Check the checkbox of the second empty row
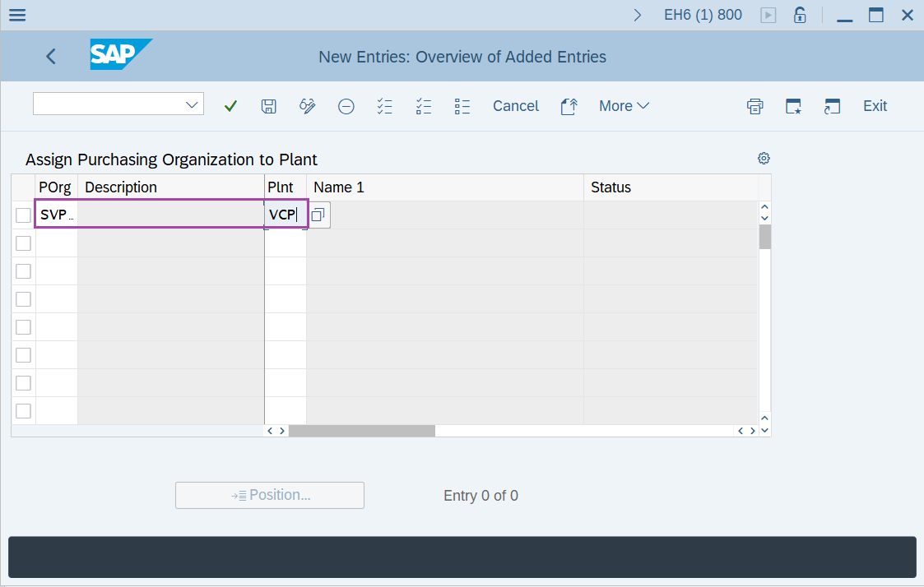 click(22, 243)
